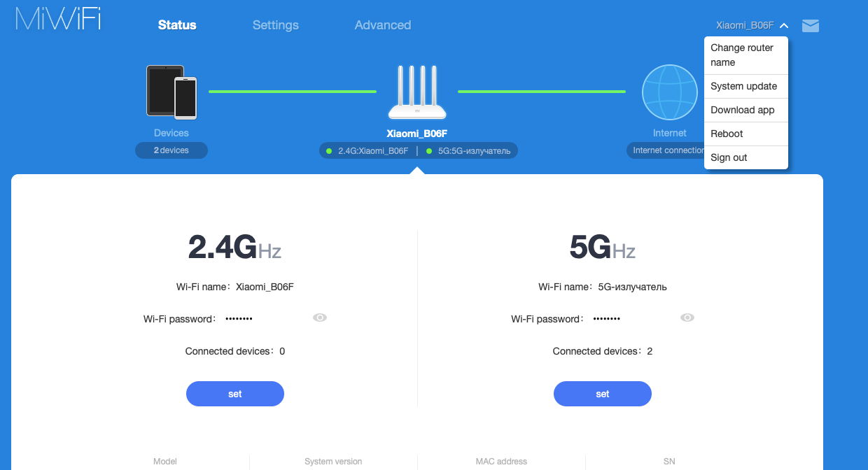Click the Internet connection status badge
This screenshot has height=470, width=868.
[666, 150]
